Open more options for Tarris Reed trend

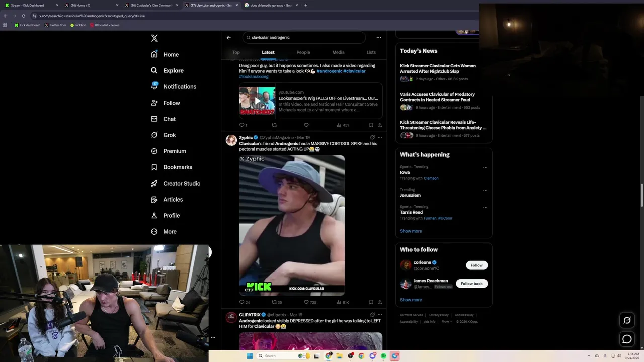(x=485, y=207)
